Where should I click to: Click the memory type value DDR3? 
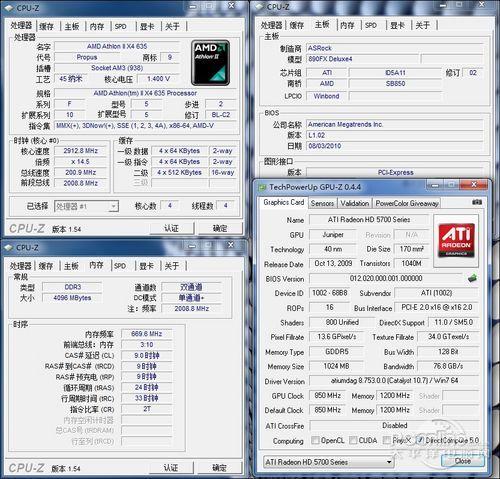[72, 287]
